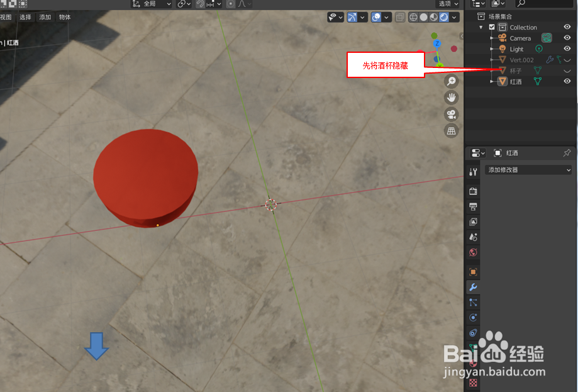This screenshot has width=578, height=392.
Task: Click the outliner search field
Action: [543, 4]
